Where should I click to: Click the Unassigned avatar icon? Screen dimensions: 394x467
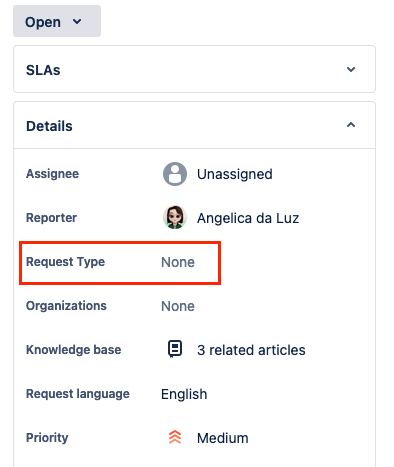point(175,174)
